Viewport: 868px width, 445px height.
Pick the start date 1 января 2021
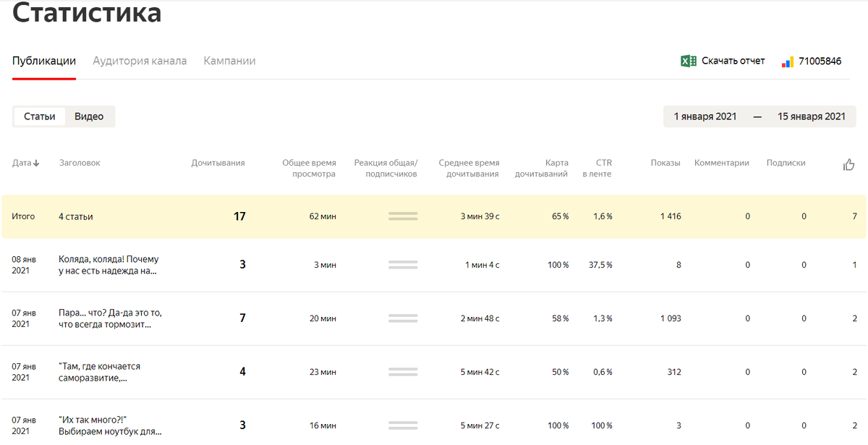click(705, 116)
